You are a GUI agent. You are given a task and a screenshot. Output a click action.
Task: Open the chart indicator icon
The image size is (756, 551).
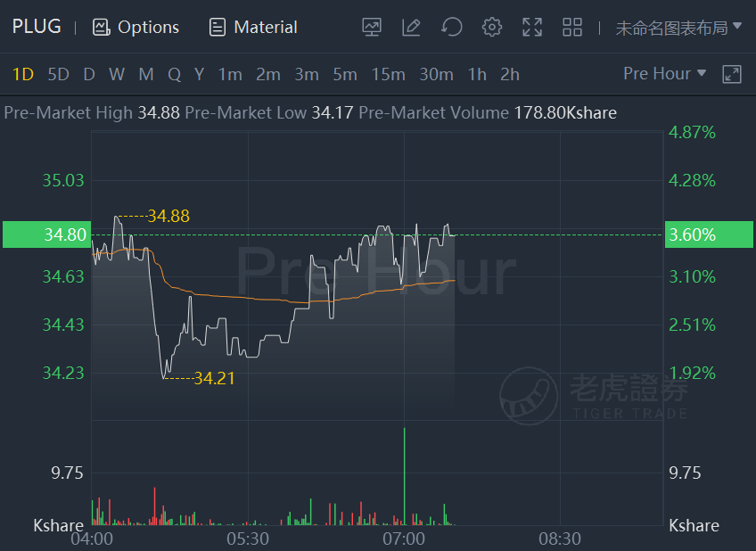click(x=372, y=27)
